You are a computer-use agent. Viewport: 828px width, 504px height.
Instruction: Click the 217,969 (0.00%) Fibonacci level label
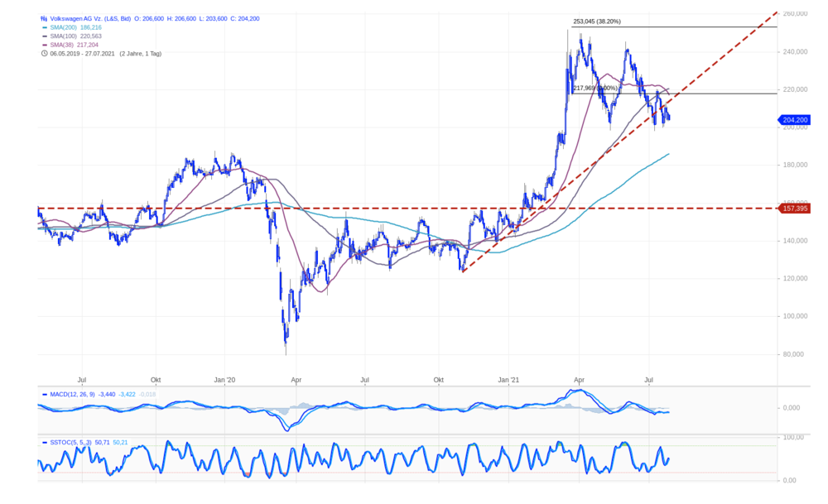pos(595,88)
